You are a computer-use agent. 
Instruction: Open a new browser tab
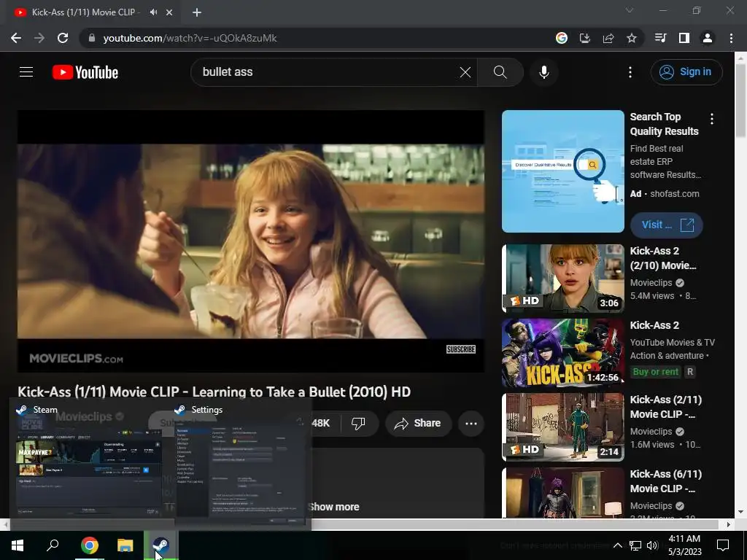click(x=197, y=12)
